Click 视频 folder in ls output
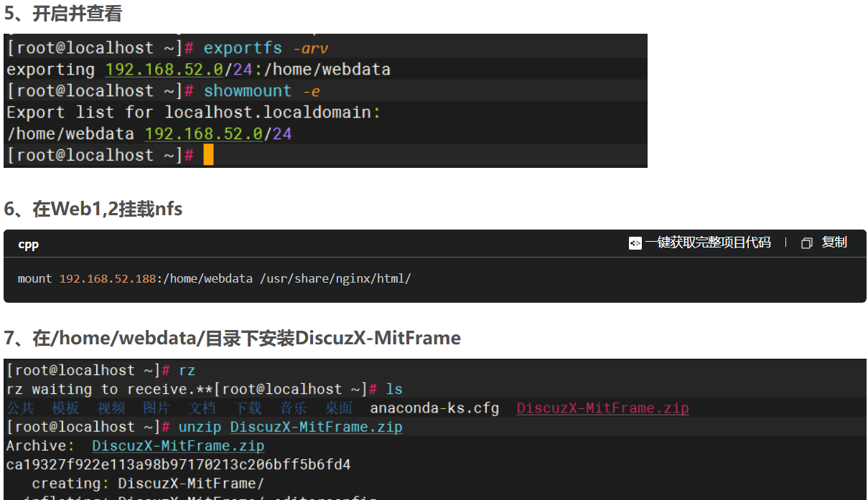Image resolution: width=868 pixels, height=500 pixels. [x=111, y=408]
